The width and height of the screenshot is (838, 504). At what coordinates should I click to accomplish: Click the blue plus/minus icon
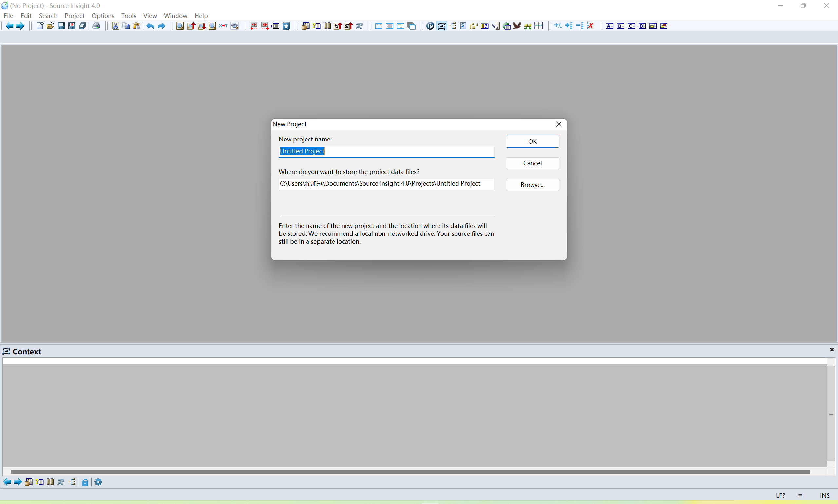tap(558, 26)
